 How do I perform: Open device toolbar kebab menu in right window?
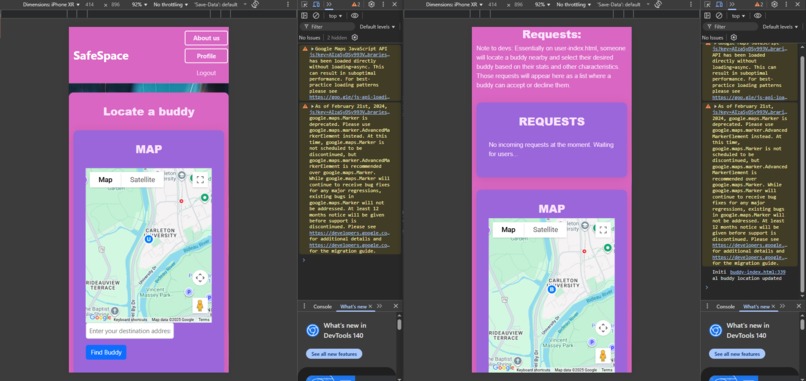click(x=691, y=4)
